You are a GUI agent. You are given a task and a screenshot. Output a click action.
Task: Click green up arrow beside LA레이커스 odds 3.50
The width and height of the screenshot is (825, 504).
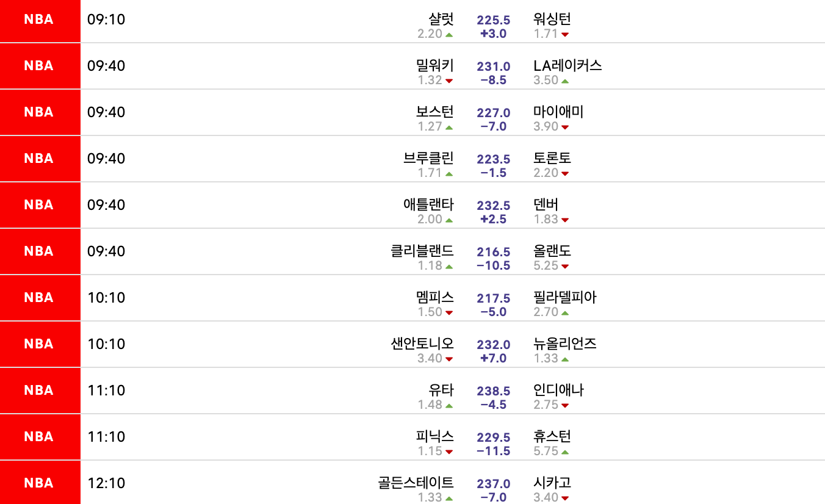click(565, 81)
